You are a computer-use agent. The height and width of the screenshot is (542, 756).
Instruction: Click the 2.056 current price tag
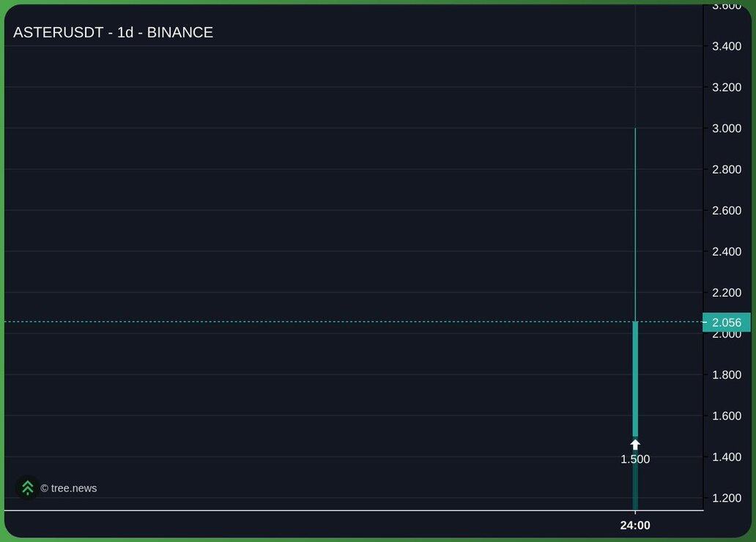[726, 322]
